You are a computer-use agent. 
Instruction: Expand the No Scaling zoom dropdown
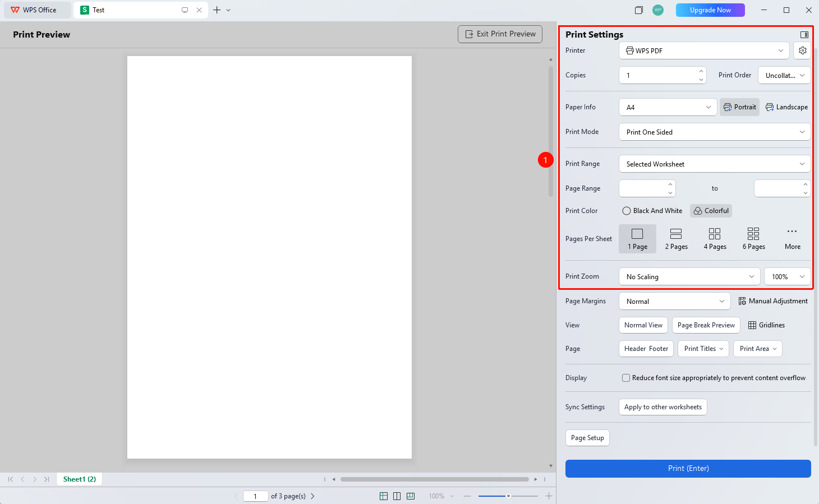tap(689, 276)
